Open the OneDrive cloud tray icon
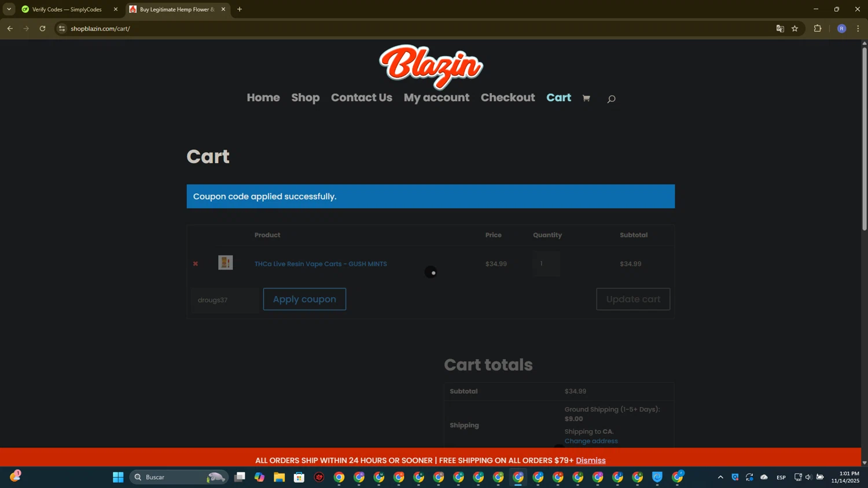Image resolution: width=868 pixels, height=488 pixels. (x=764, y=477)
